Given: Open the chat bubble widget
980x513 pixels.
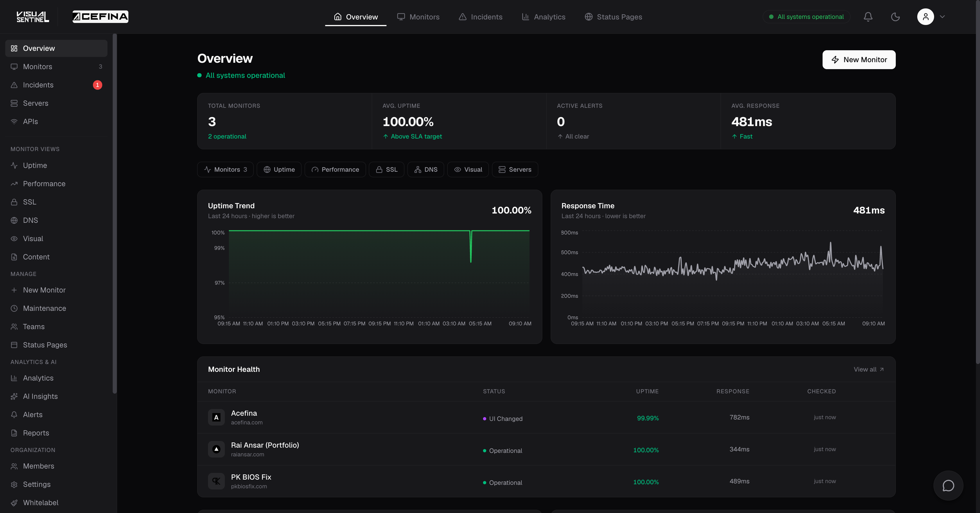Looking at the screenshot, I should click(948, 485).
